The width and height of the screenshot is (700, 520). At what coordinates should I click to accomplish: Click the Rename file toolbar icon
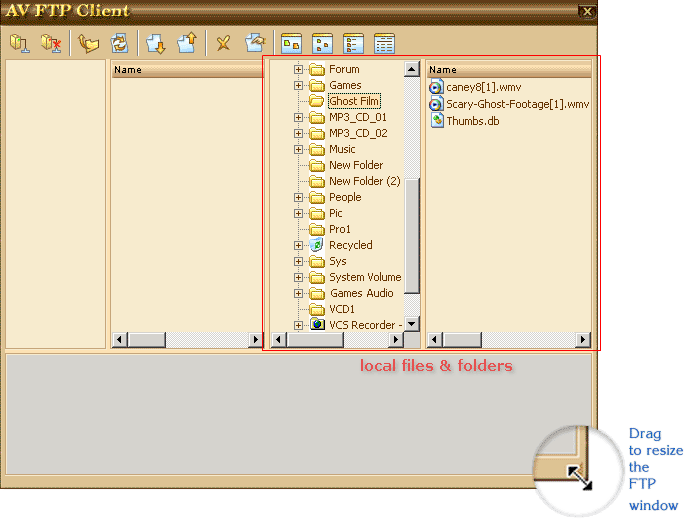coord(255,43)
